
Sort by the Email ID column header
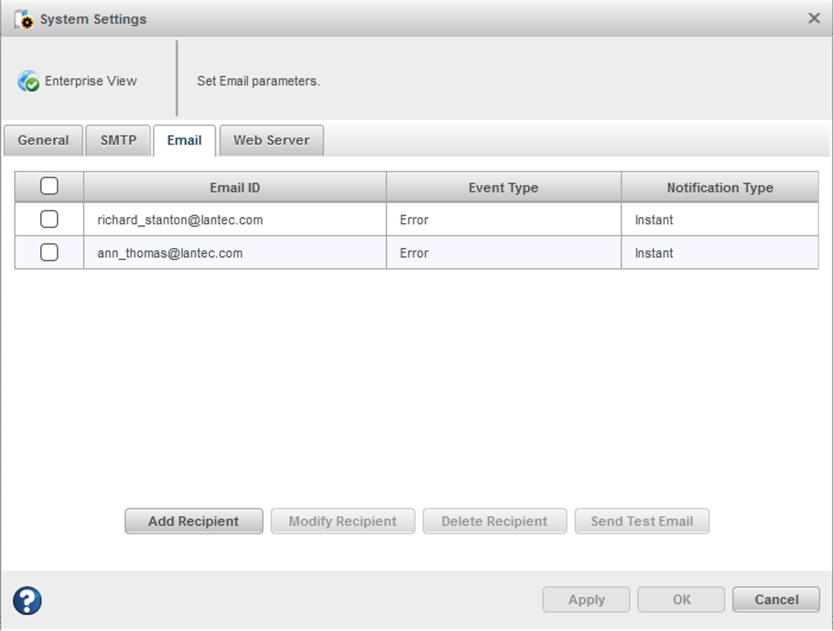(235, 187)
